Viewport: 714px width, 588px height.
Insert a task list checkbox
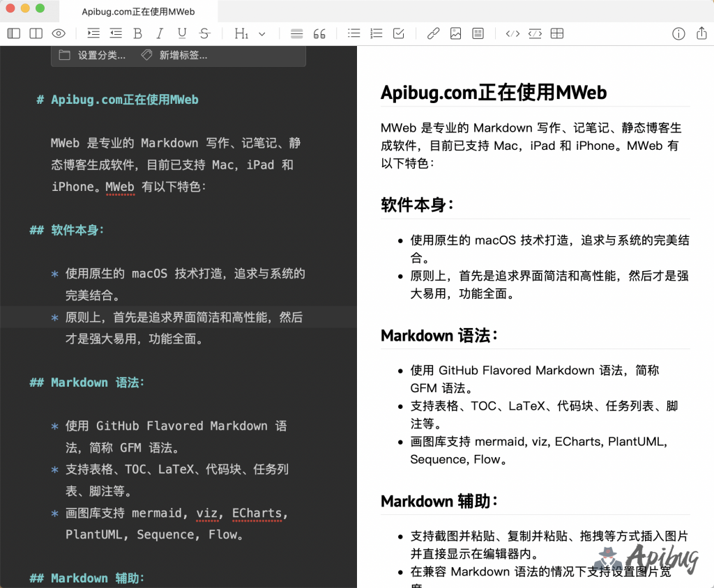pos(399,33)
